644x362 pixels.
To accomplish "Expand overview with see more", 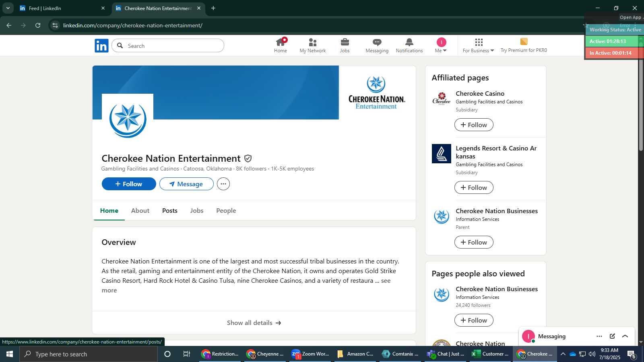I will 386,281.
